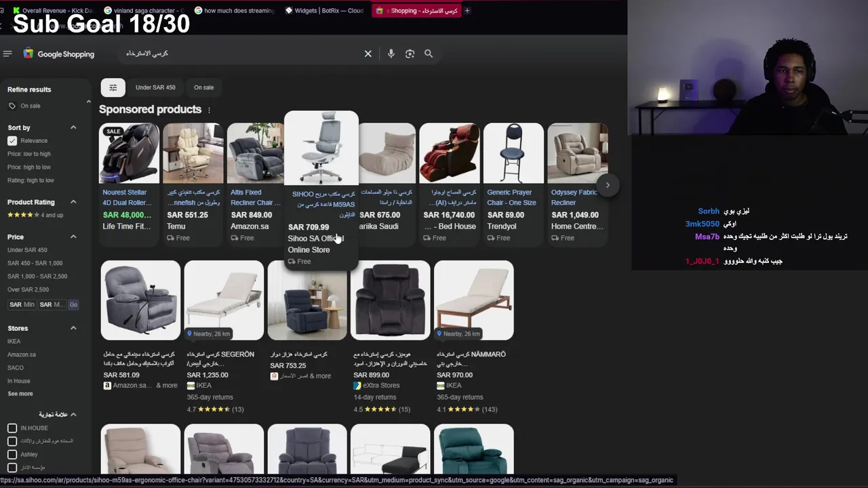
Task: Clear the search box with the X icon
Action: [368, 54]
